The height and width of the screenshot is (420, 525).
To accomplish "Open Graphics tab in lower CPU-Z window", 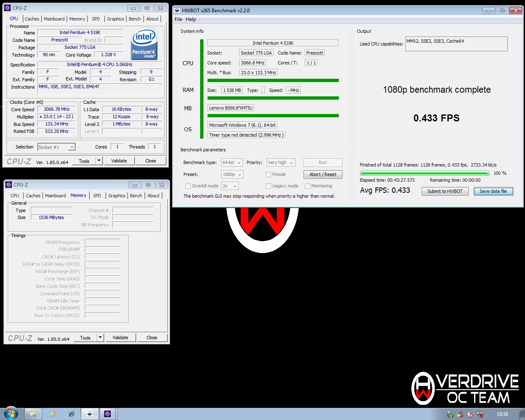I will pos(117,196).
